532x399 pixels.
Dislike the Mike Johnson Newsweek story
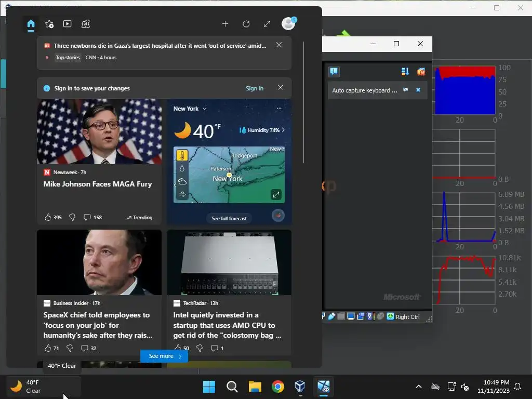pos(72,217)
